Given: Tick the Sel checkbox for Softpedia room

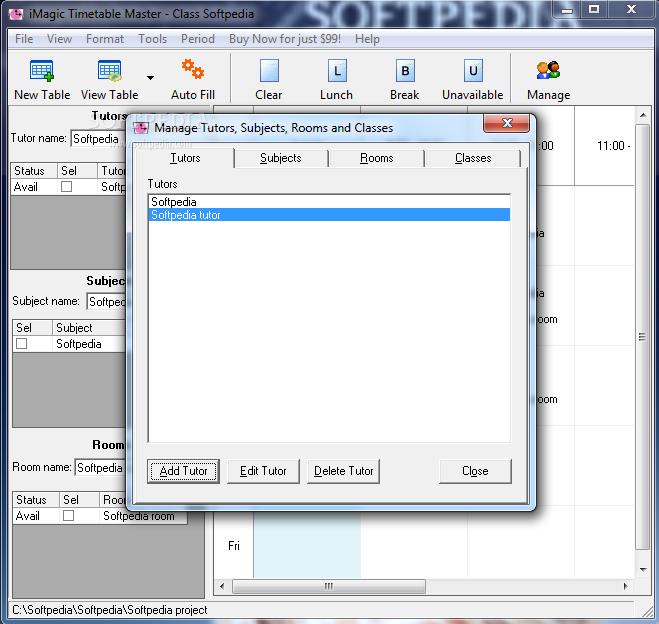Looking at the screenshot, I should [69, 516].
